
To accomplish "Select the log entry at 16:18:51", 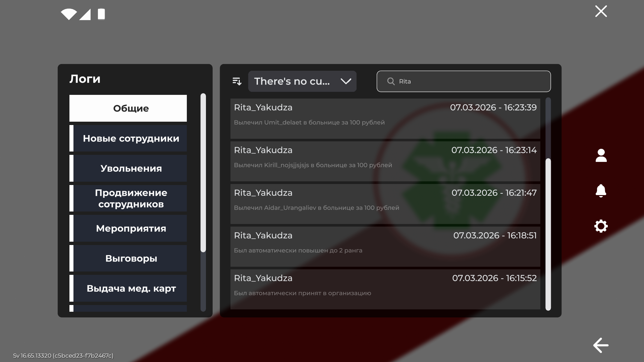I will click(385, 247).
